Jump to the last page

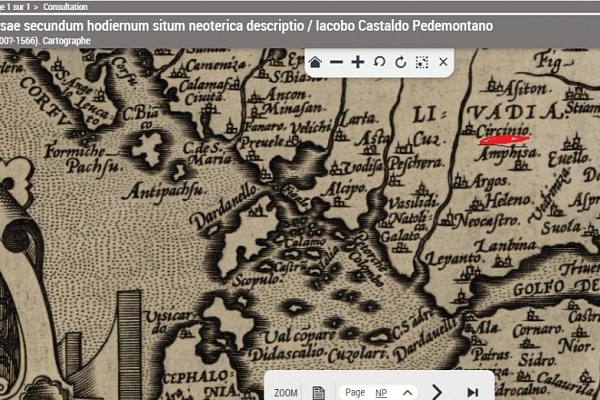[x=473, y=392]
